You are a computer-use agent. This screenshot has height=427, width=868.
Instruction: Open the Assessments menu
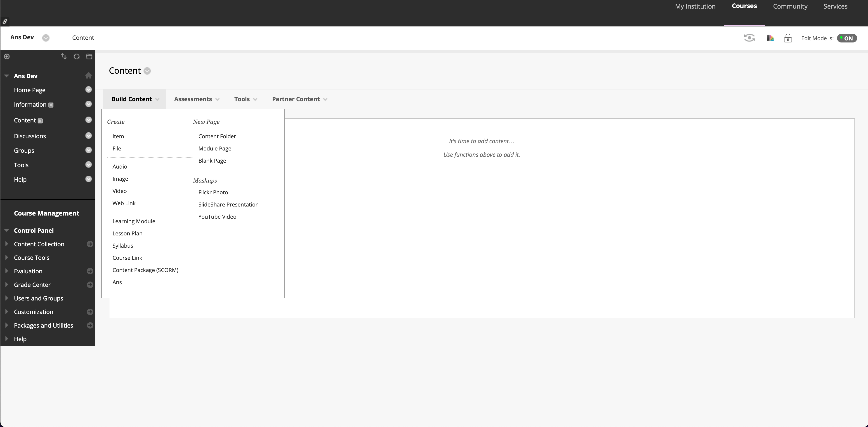pyautogui.click(x=197, y=99)
